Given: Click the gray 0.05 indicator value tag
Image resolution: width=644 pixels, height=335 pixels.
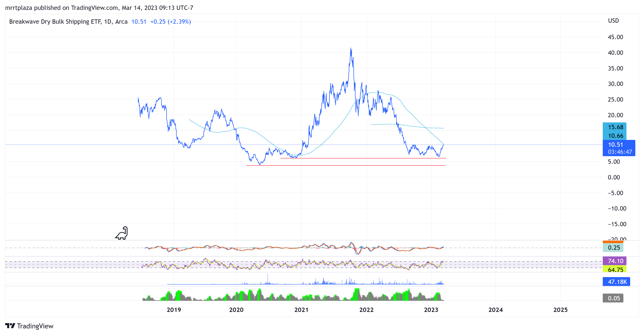Looking at the screenshot, I should point(613,298).
